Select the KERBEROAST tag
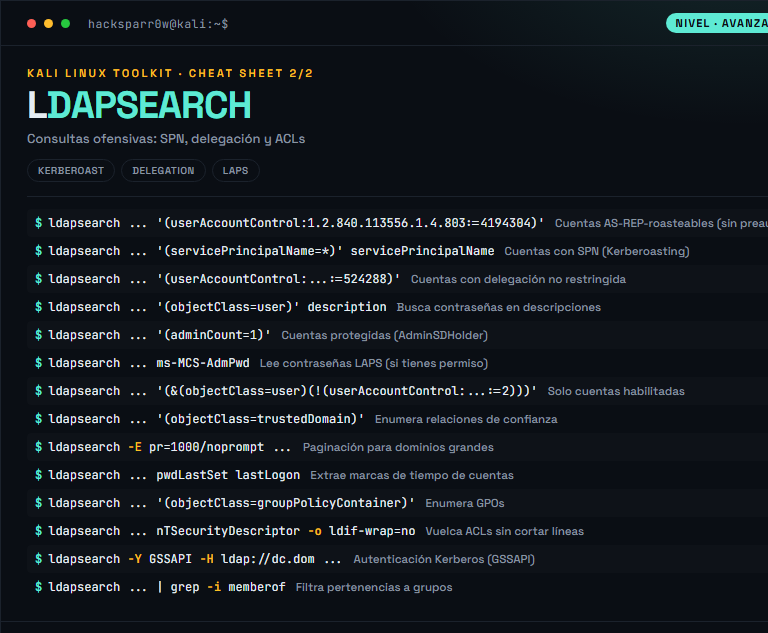Image resolution: width=768 pixels, height=633 pixels. 71,170
